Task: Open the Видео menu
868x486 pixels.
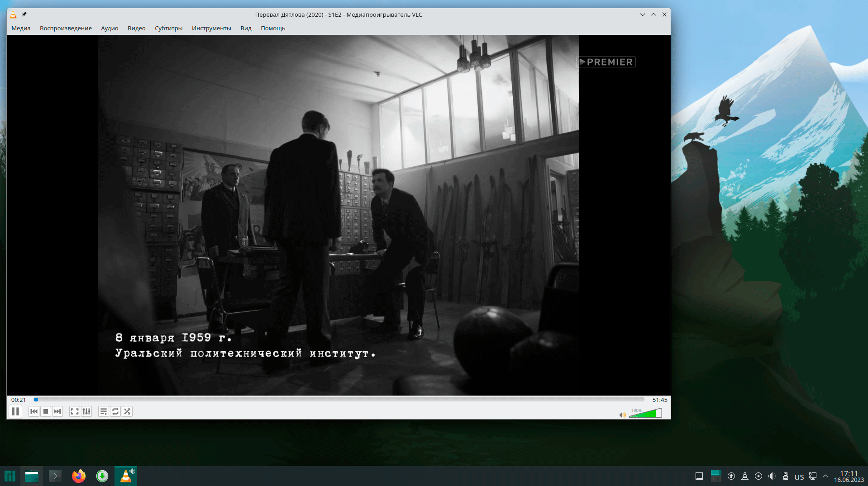Action: point(136,28)
